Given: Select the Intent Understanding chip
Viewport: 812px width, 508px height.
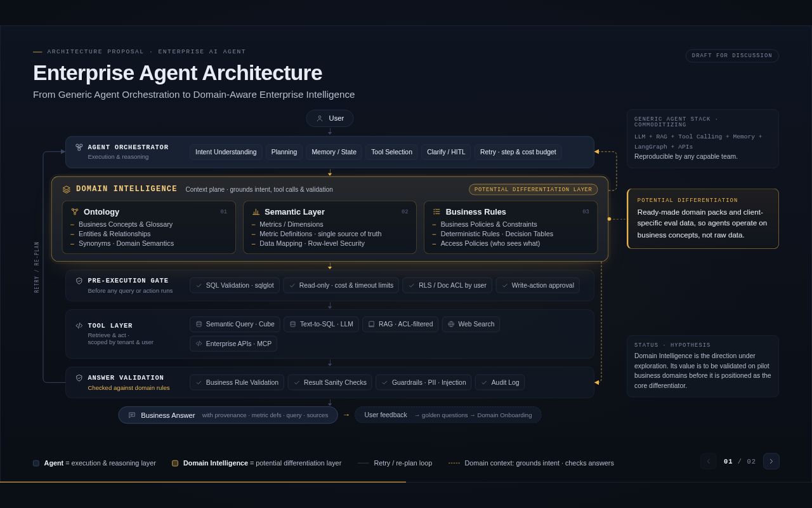Looking at the screenshot, I should [226, 152].
